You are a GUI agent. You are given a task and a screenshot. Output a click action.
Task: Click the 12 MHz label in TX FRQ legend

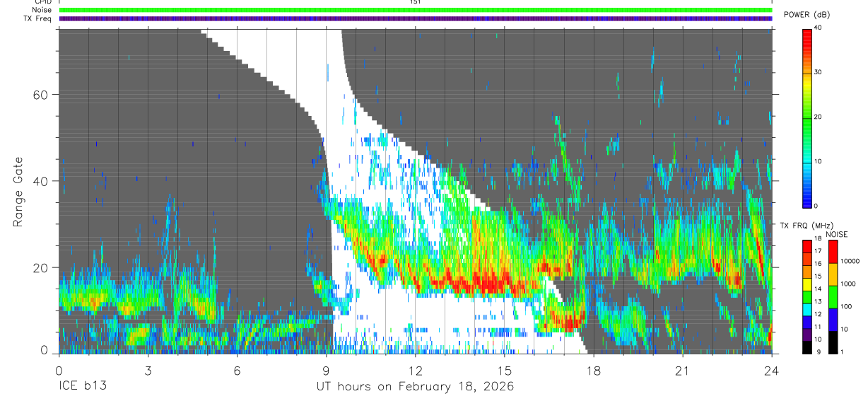click(x=819, y=313)
